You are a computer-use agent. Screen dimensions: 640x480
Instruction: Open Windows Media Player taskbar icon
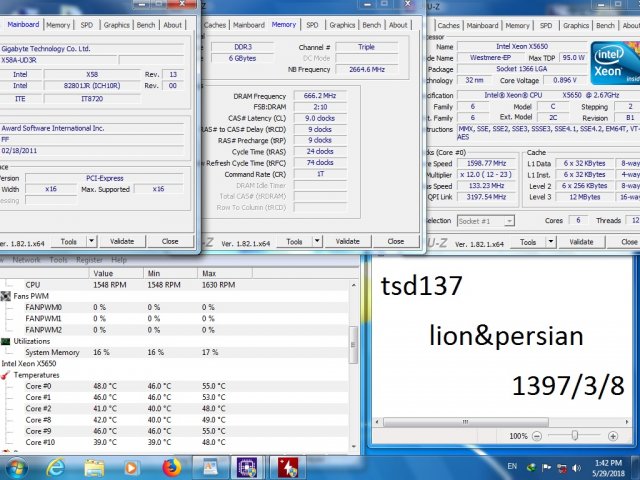pos(131,468)
